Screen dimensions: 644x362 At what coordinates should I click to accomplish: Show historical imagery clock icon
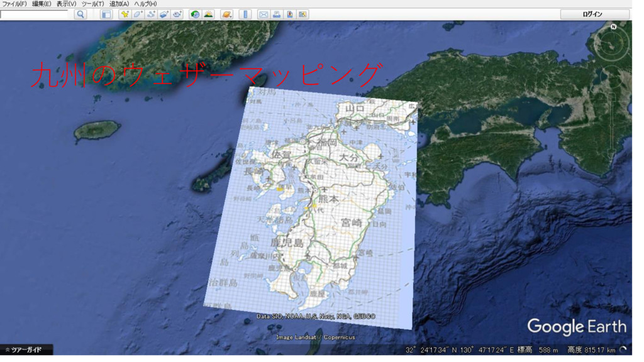pyautogui.click(x=195, y=14)
